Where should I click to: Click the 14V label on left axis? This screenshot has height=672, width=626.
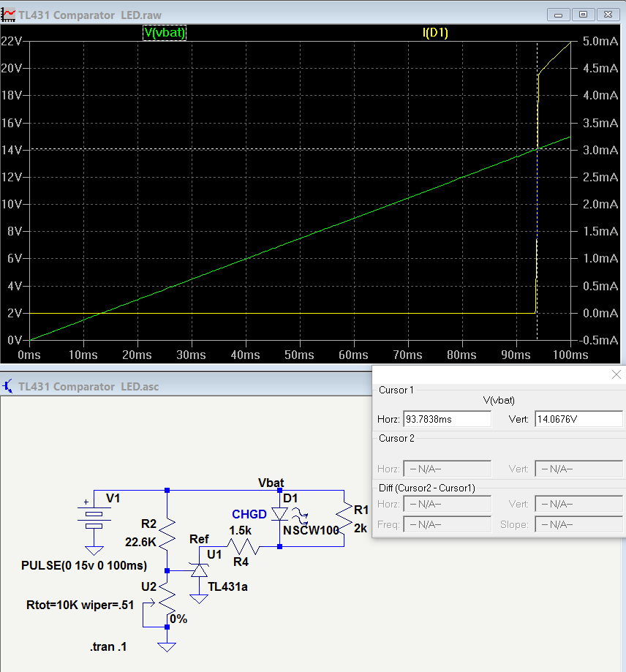[12, 150]
